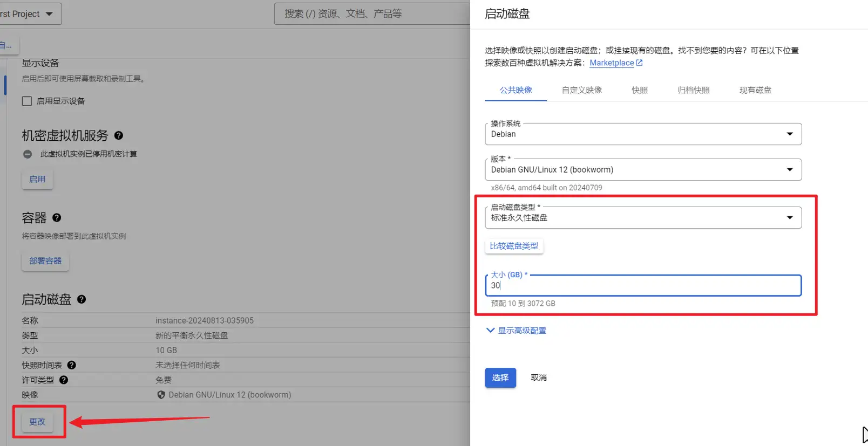Show help for 许可类型

click(x=64, y=380)
